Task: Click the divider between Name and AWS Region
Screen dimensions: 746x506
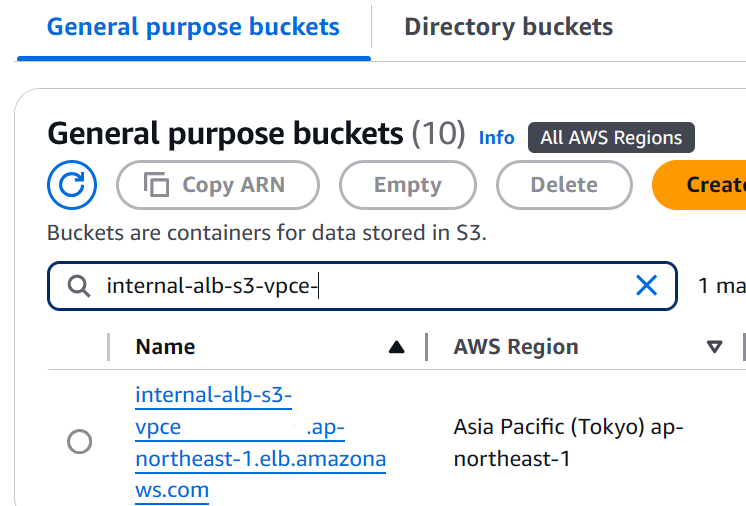Action: click(x=427, y=347)
